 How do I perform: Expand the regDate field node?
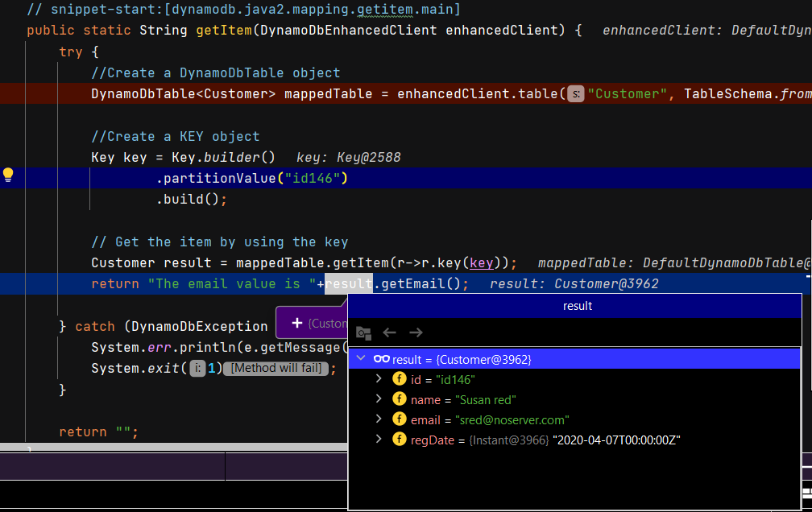[379, 439]
